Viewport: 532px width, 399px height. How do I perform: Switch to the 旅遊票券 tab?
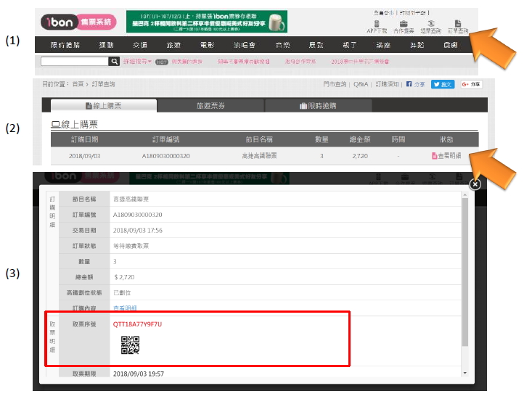coord(210,105)
